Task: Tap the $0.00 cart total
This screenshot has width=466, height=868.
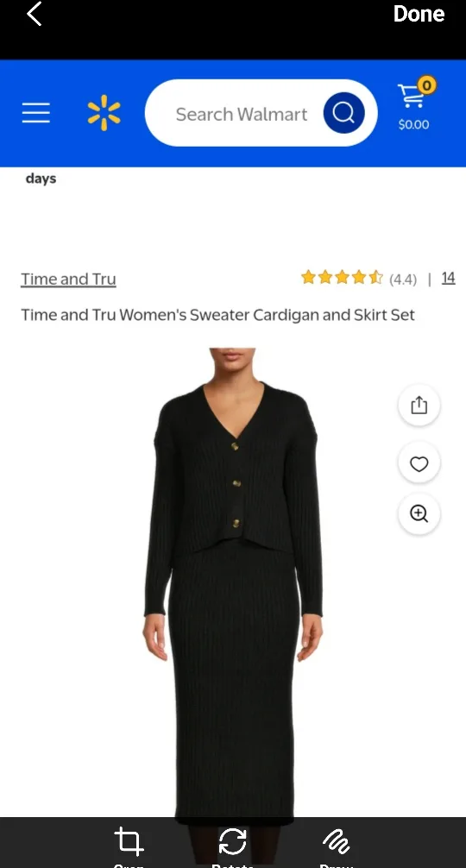Action: tap(413, 124)
